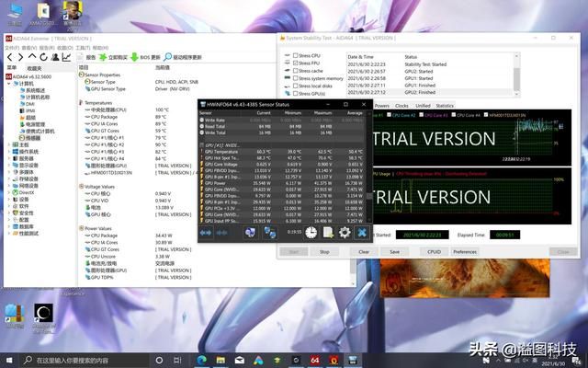Expand the 显示设备 tree node
The image size is (588, 368).
click(x=9, y=166)
